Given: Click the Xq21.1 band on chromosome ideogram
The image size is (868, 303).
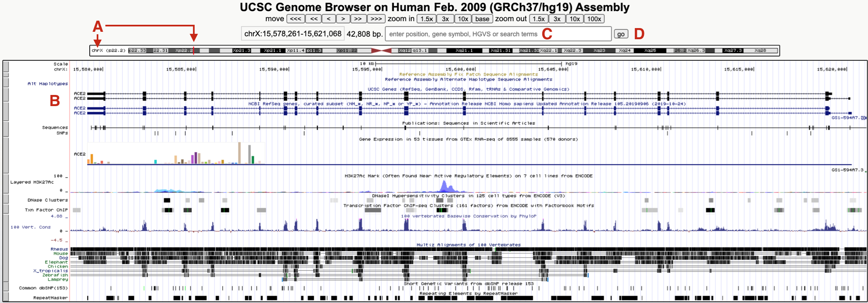Looking at the screenshot, I should click(463, 51).
